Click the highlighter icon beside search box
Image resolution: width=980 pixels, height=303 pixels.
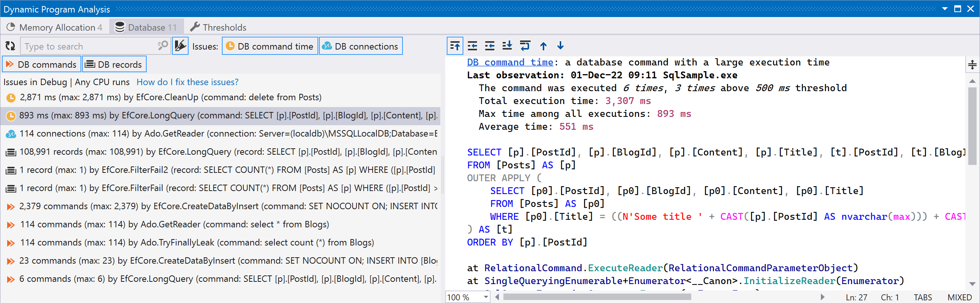180,46
